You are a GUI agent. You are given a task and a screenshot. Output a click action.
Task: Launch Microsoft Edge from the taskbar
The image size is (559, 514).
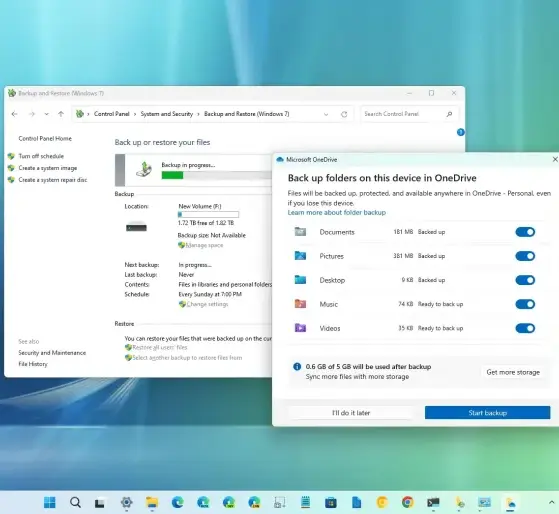click(x=178, y=502)
